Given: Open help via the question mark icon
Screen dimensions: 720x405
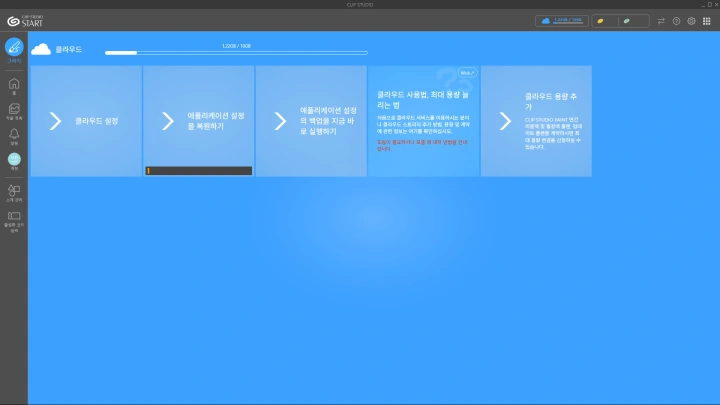Looking at the screenshot, I should pos(676,20).
